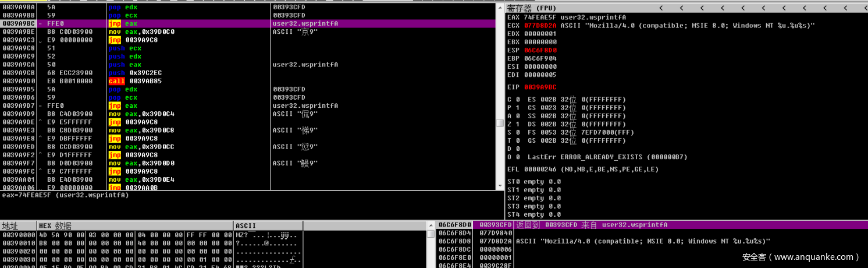Toggle the Z zero flag value
The width and height of the screenshot is (868, 268).
click(x=518, y=124)
